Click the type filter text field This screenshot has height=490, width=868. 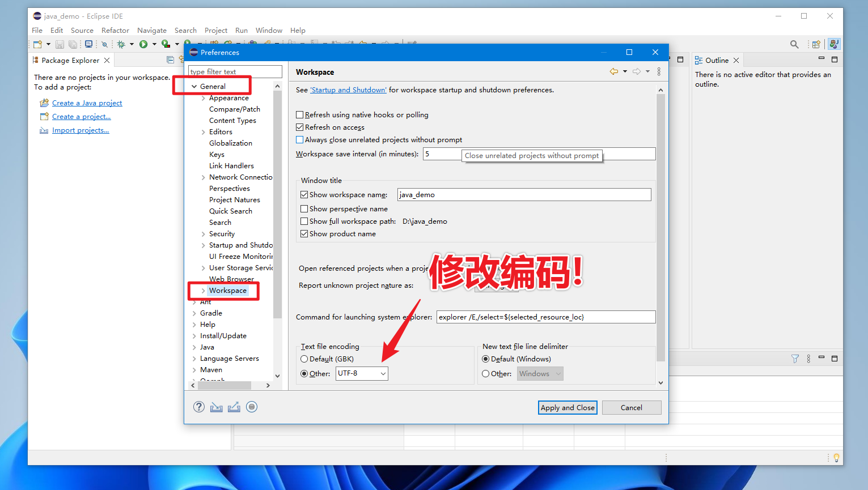point(235,71)
